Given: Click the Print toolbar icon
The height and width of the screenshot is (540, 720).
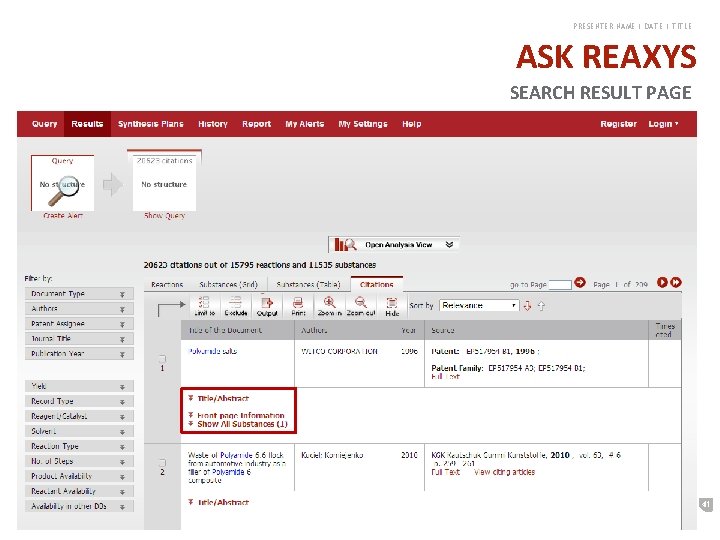Looking at the screenshot, I should (x=298, y=306).
